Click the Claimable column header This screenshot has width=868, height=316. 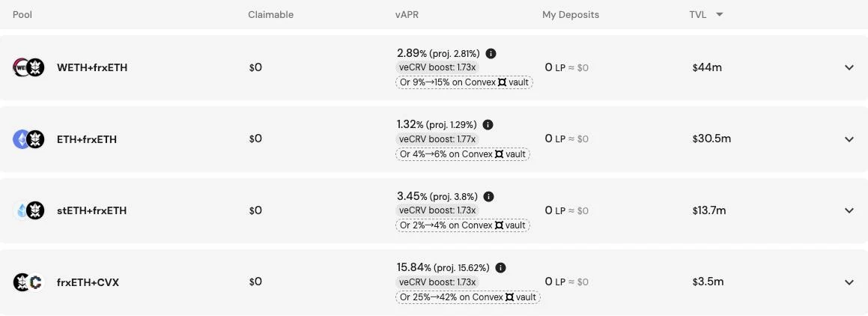pos(270,15)
